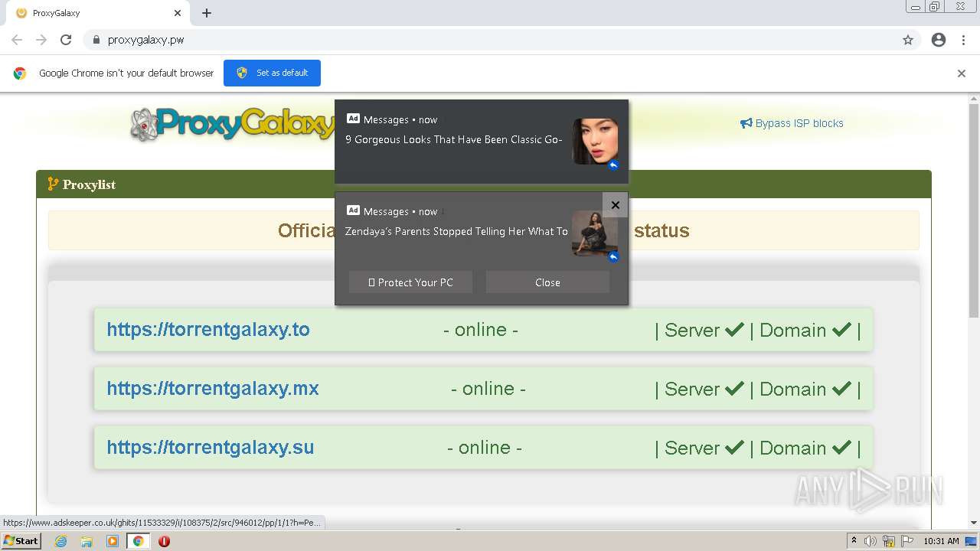
Task: Click the scrollbar up arrow
Action: 974,99
